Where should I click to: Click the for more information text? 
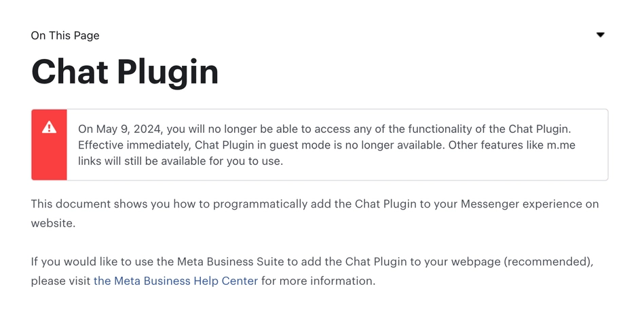[318, 281]
